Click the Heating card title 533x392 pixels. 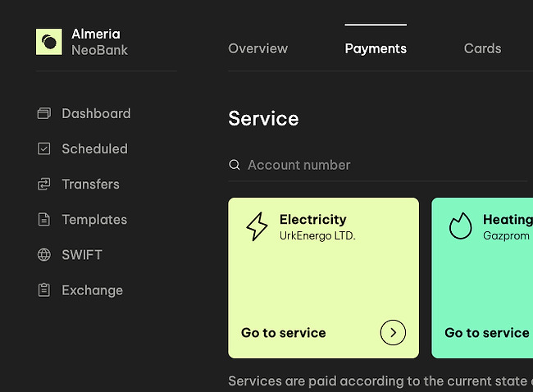[508, 220]
